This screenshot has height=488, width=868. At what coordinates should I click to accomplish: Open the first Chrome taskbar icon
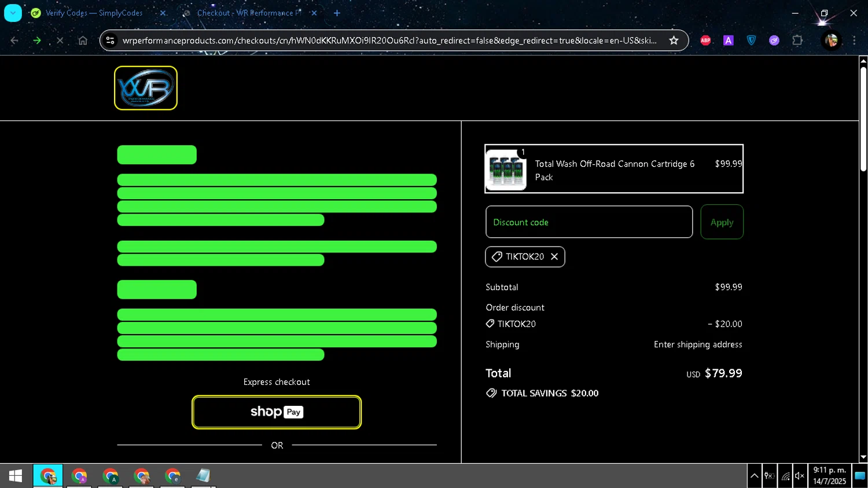pos(48,476)
